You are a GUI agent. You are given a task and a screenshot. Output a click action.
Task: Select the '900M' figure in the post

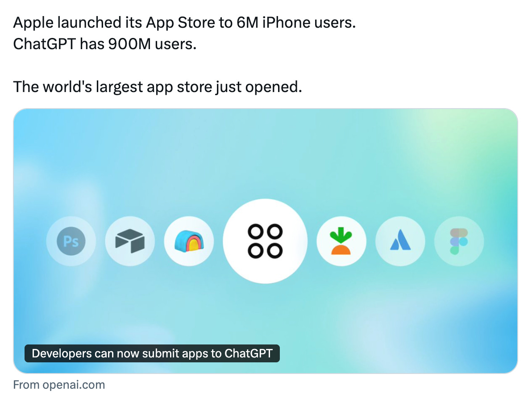click(129, 44)
